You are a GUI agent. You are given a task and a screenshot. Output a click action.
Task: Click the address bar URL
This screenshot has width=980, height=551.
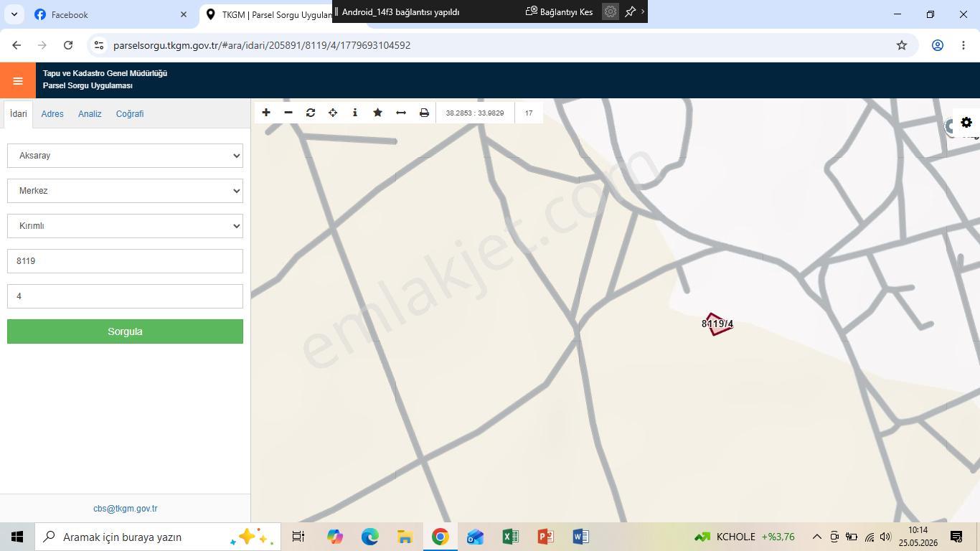coord(262,45)
